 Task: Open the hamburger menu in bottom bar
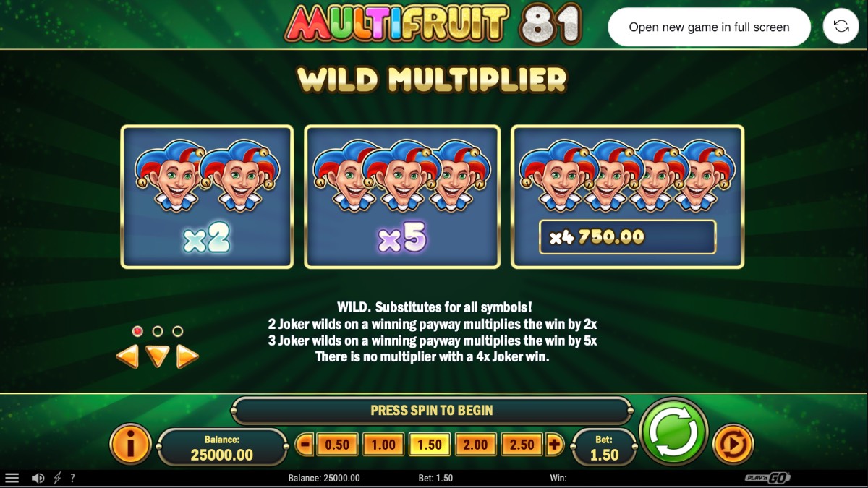[12, 478]
